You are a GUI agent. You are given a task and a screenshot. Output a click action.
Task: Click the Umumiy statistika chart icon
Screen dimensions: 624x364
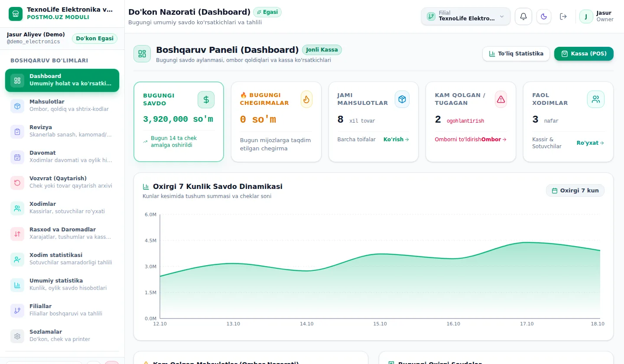pos(17,285)
